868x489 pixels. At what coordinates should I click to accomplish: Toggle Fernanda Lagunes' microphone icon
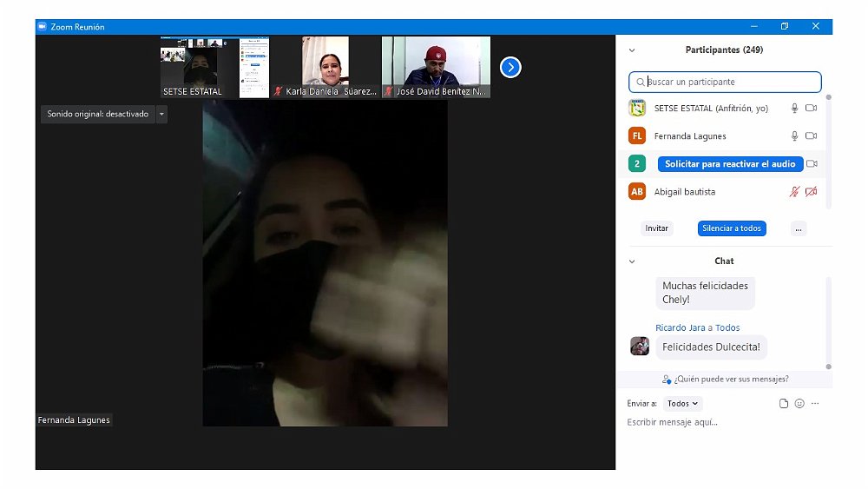pyautogui.click(x=793, y=136)
